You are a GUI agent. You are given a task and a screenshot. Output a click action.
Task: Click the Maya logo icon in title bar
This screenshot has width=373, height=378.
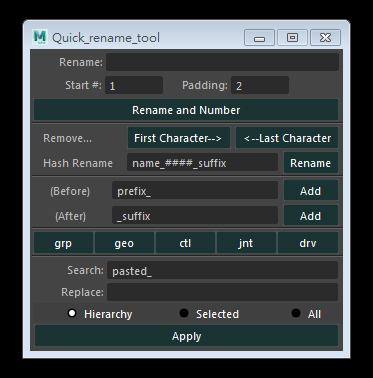coord(40,37)
